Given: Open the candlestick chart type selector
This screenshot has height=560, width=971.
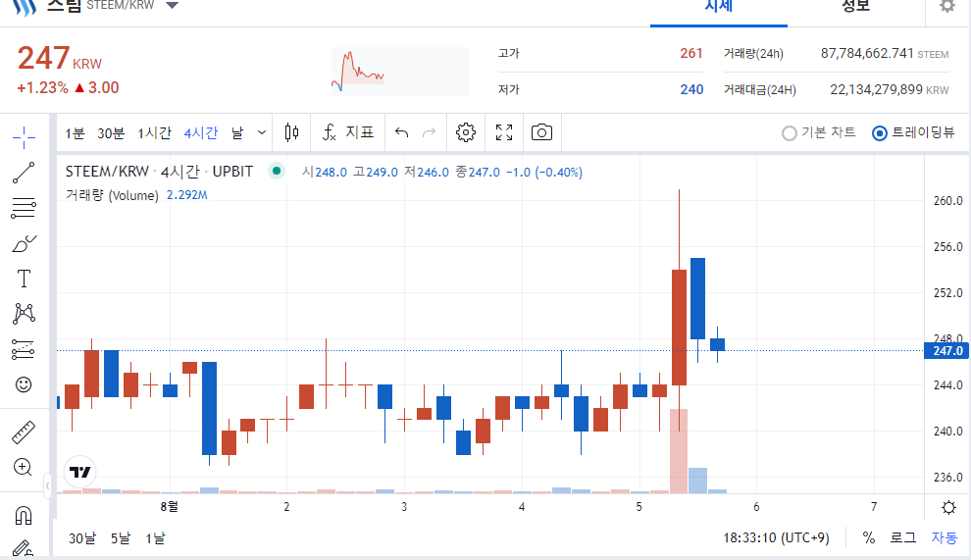Looking at the screenshot, I should tap(291, 132).
